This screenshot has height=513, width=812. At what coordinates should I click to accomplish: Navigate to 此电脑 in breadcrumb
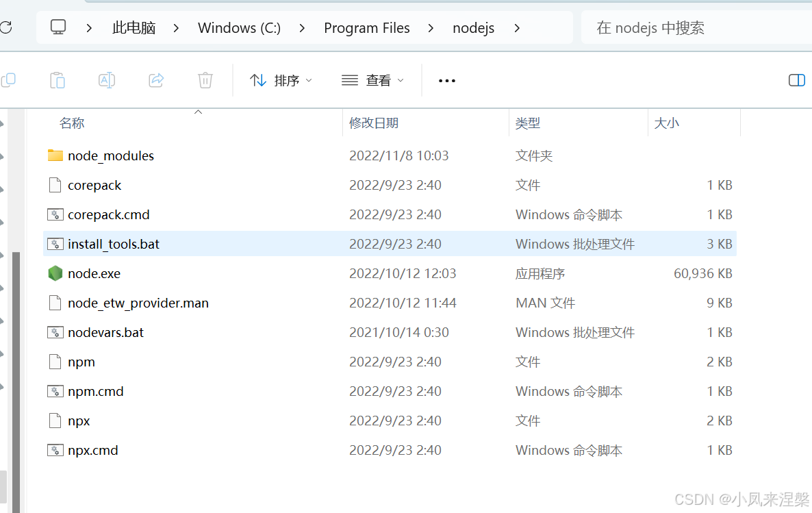(x=134, y=27)
